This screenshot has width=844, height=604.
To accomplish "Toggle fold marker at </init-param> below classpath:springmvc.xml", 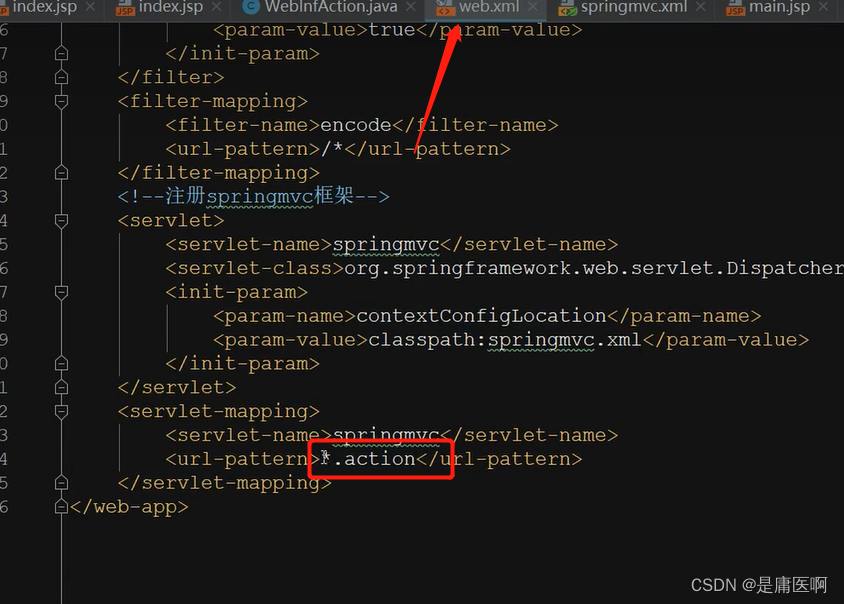I will click(x=61, y=364).
